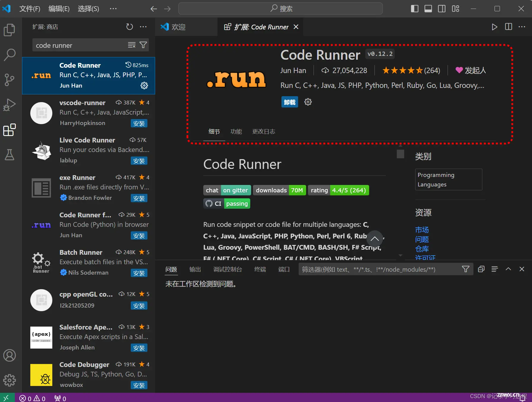Image resolution: width=532 pixels, height=402 pixels.
Task: Split the editor to the right
Action: (509, 27)
